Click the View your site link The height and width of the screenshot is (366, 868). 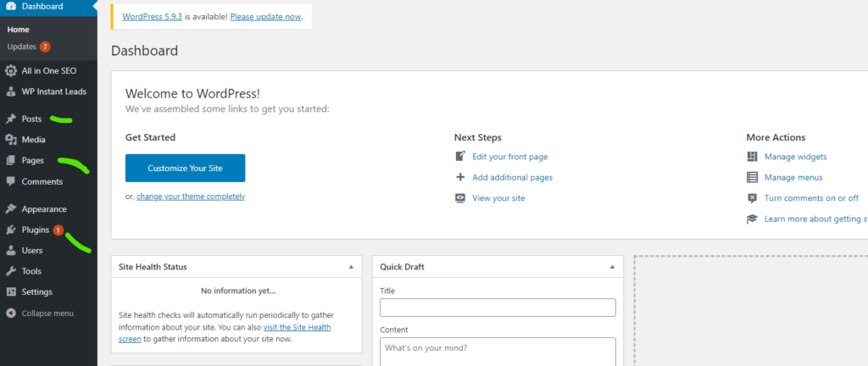pos(498,198)
